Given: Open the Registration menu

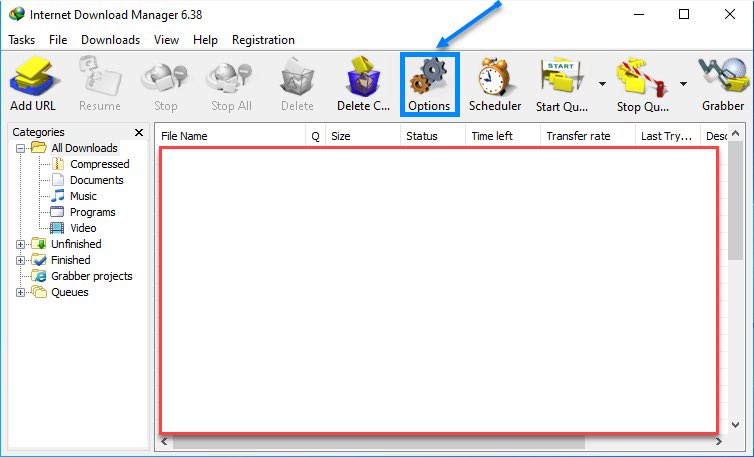Looking at the screenshot, I should point(263,40).
